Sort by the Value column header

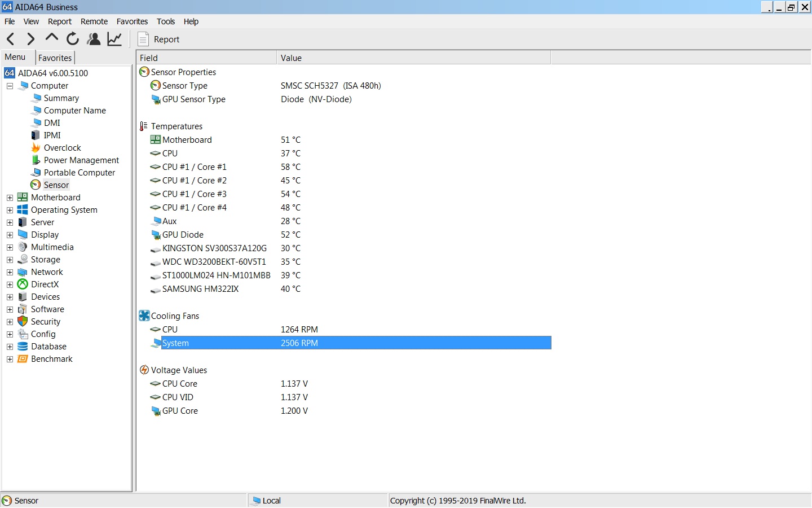click(x=413, y=58)
